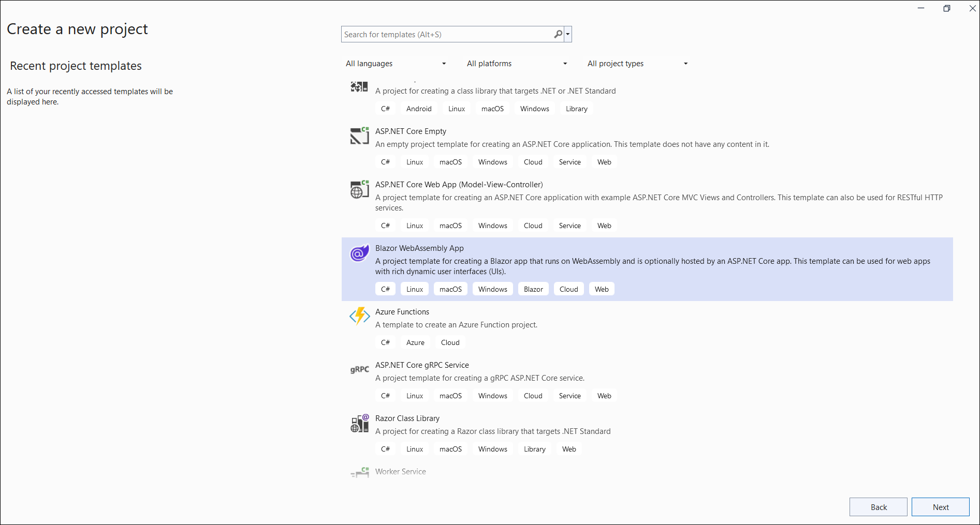Click the Cloud tag under Blazor WebAssembly App

pos(569,289)
